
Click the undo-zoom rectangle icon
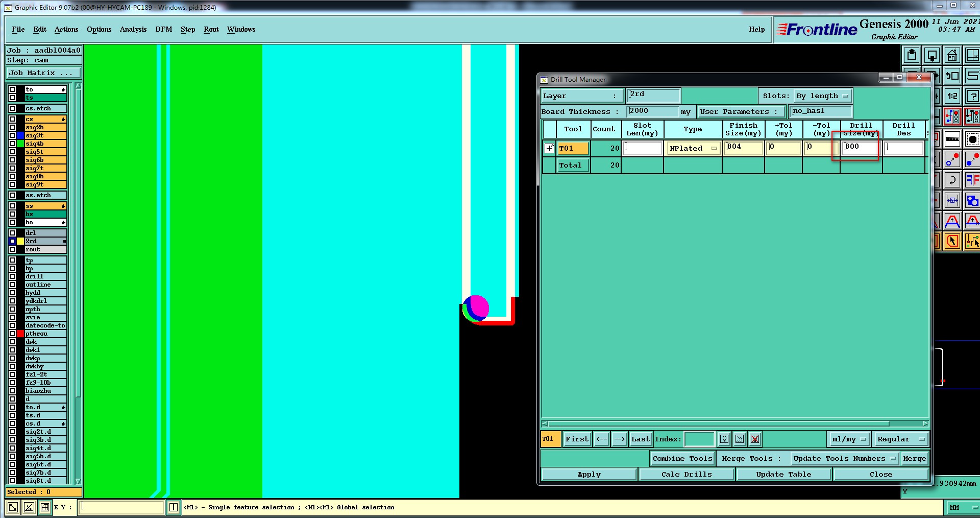[x=952, y=76]
